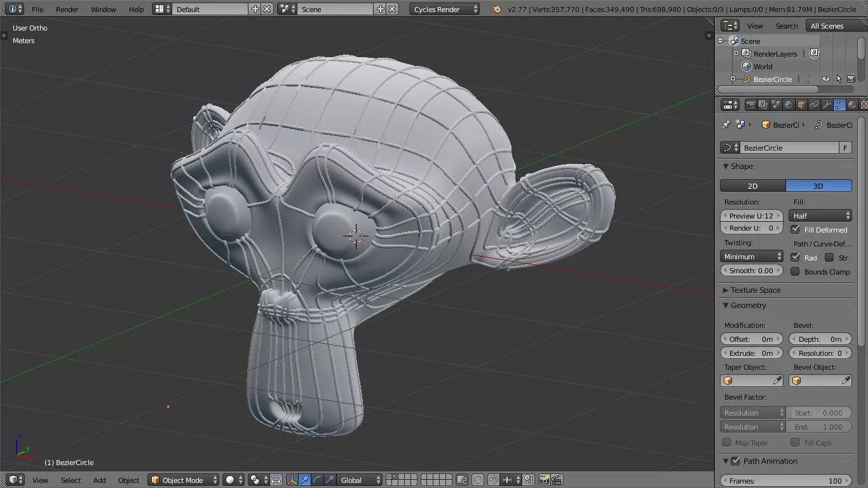Click the Bevel Object eyedropper icon
Image resolution: width=868 pixels, height=488 pixels.
coord(846,381)
